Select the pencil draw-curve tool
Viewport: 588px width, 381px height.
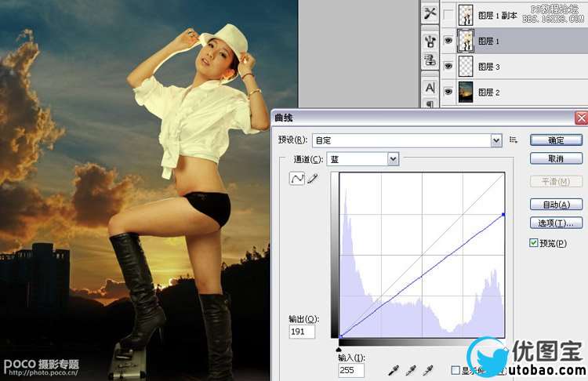[x=312, y=179]
